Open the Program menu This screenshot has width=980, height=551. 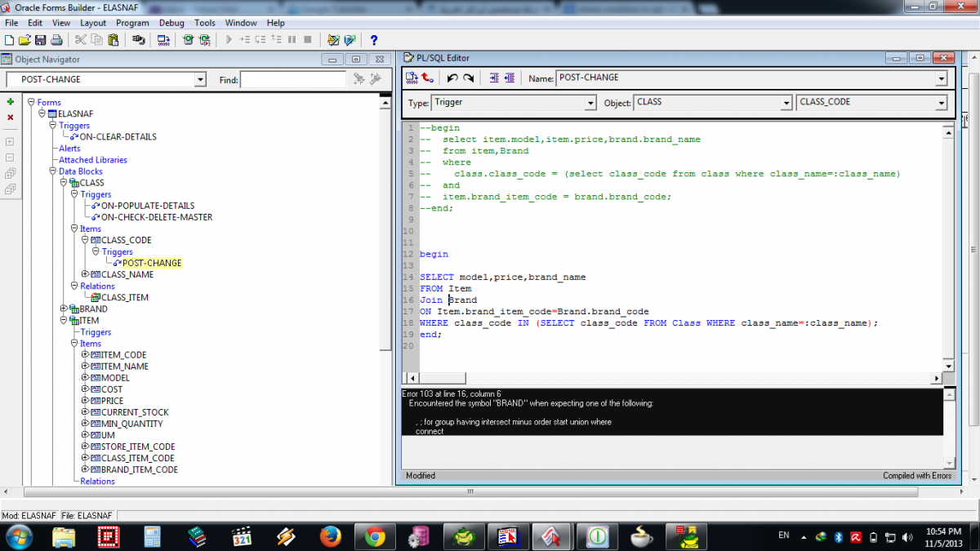(132, 23)
